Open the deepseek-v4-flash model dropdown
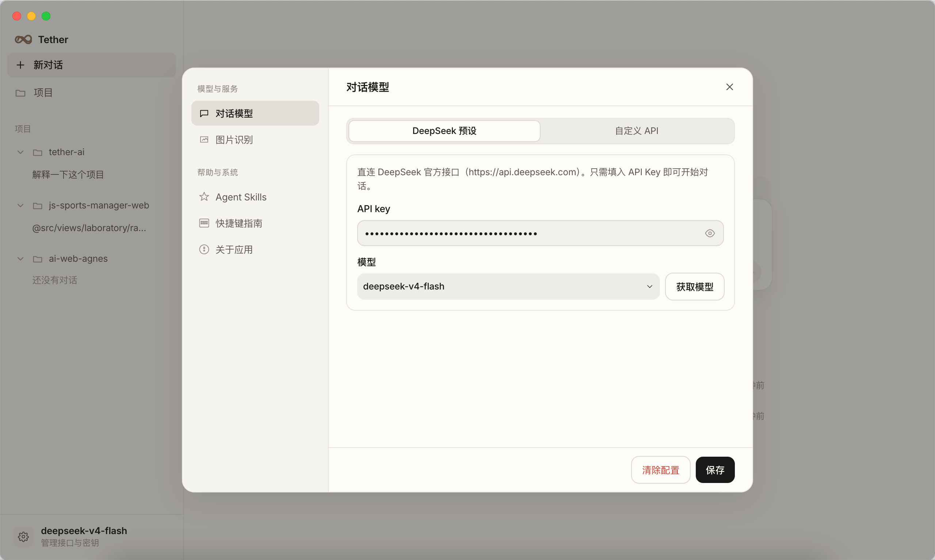The width and height of the screenshot is (935, 560). pyautogui.click(x=508, y=287)
